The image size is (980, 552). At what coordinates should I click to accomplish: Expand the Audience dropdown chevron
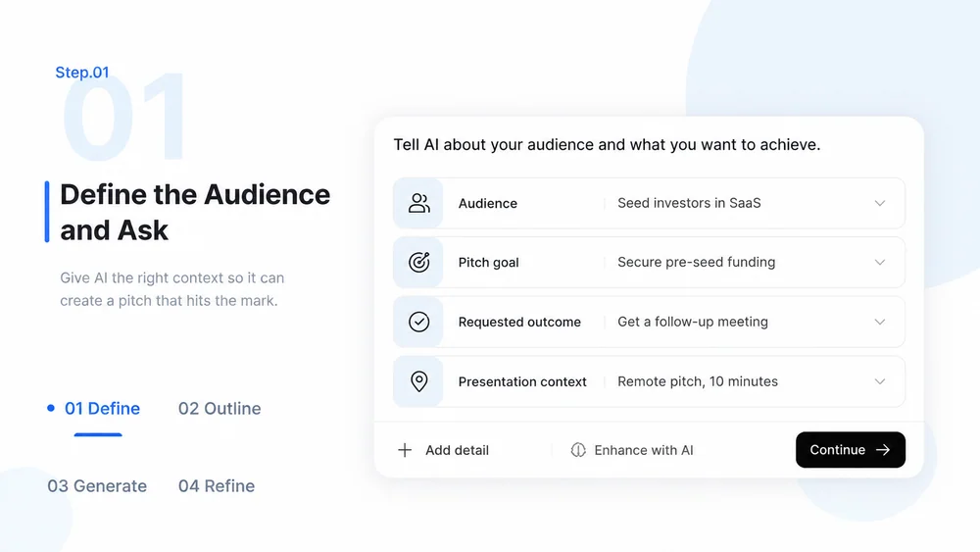click(x=879, y=203)
